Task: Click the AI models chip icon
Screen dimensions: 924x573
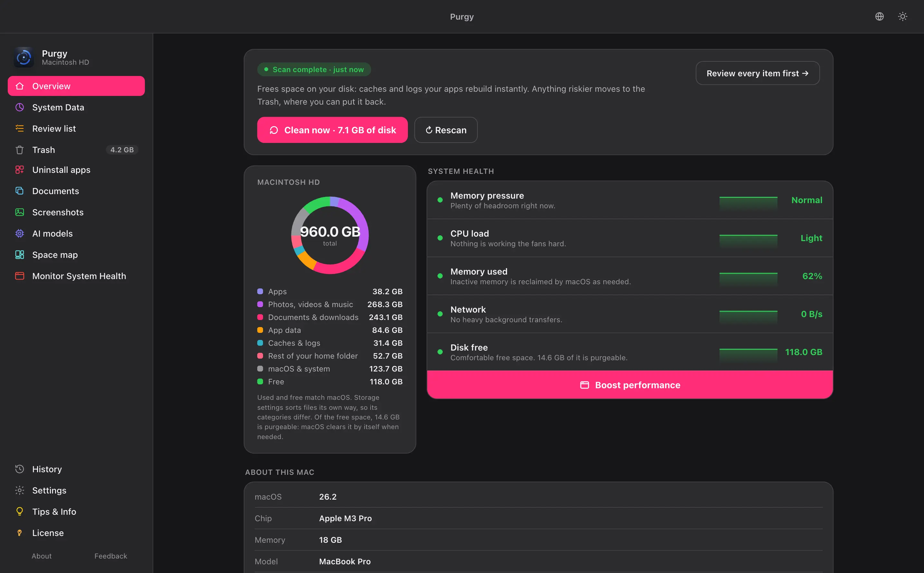Action: pos(20,233)
